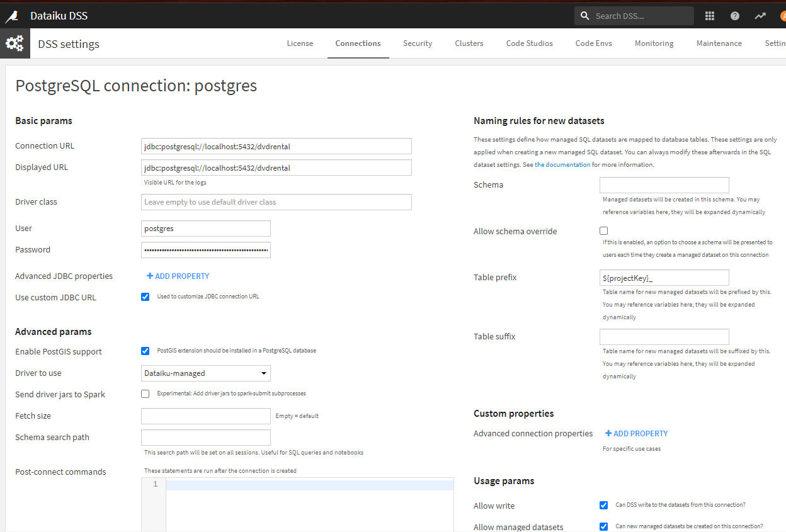Click 'Visible URL for the logs' text
Image resolution: width=786 pixels, height=532 pixels.
pyautogui.click(x=176, y=183)
